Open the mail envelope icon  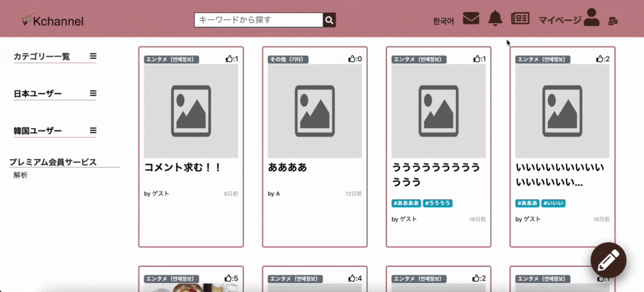pos(471,19)
